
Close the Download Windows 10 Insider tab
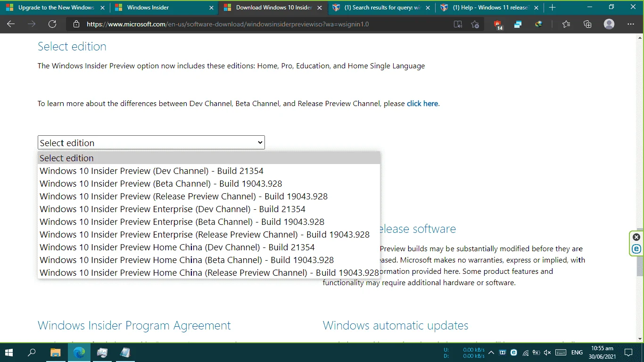(x=320, y=8)
